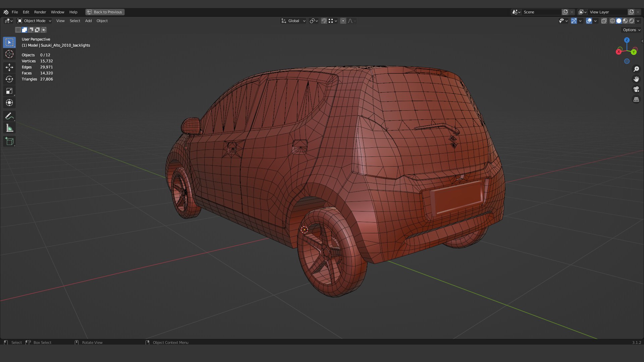Pick the Rotate tool
This screenshot has height=362, width=644.
9,79
